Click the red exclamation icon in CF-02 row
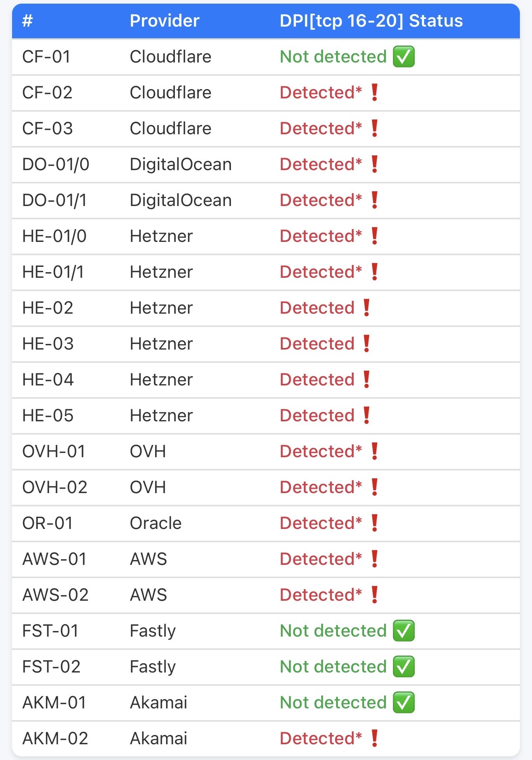532x760 pixels. [374, 92]
